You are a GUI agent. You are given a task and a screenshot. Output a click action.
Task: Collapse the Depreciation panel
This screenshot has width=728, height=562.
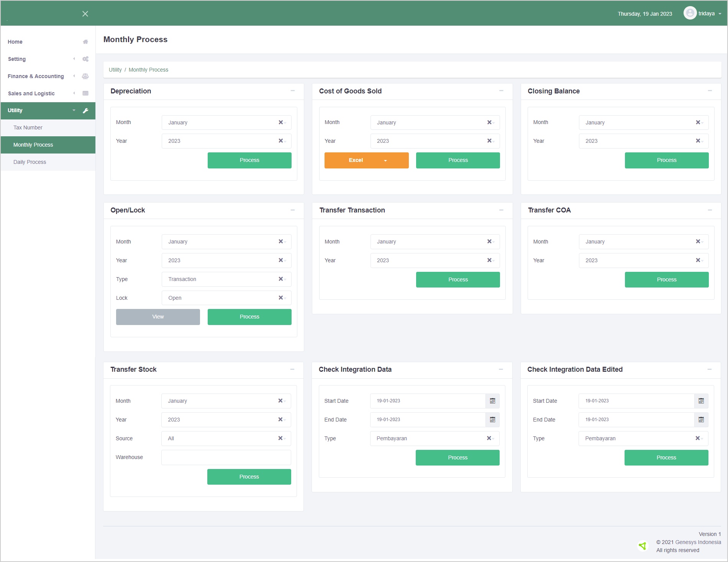pyautogui.click(x=293, y=91)
